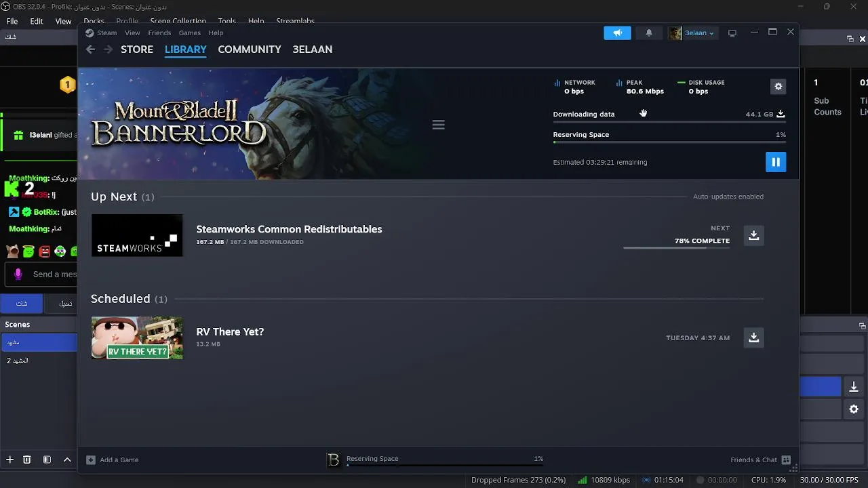Click the cat emote in chat
The image size is (868, 488).
(x=12, y=251)
